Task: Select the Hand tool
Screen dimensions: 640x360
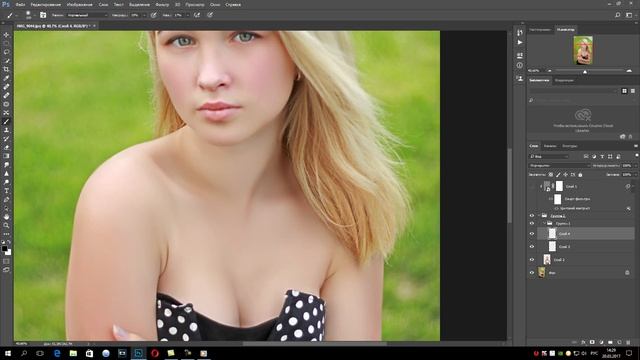Action: (x=6, y=217)
